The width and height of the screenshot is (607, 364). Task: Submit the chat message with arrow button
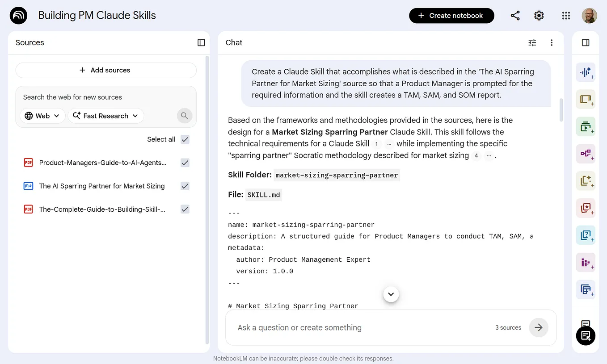(x=539, y=327)
